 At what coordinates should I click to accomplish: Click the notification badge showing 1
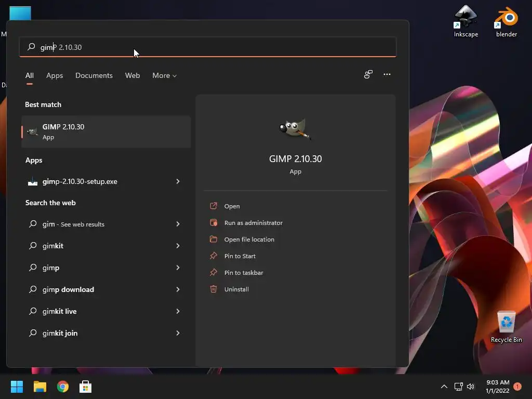pyautogui.click(x=517, y=387)
